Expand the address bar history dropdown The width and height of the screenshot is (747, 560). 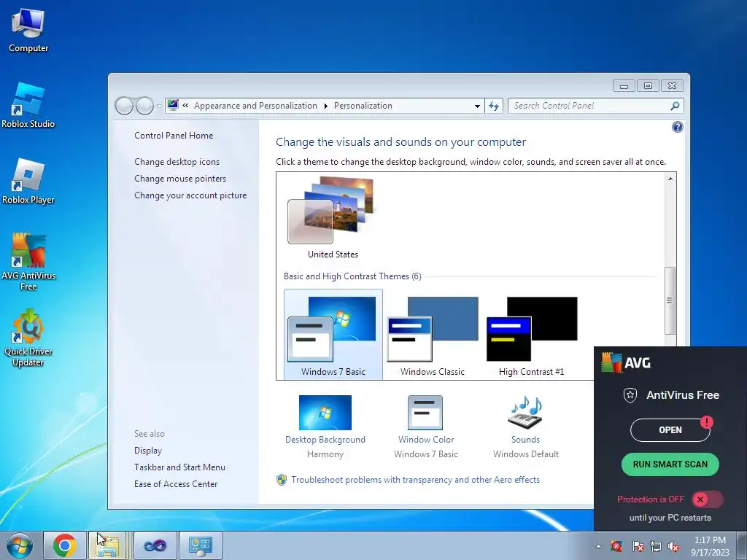[477, 106]
